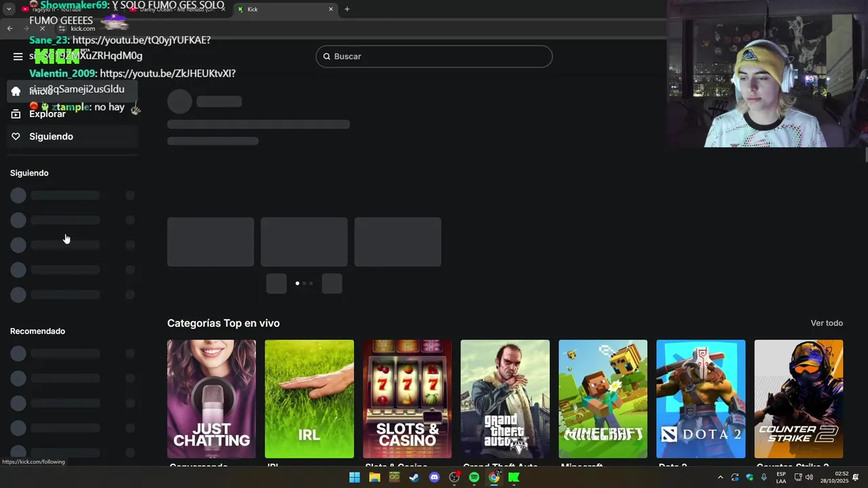Open the Counter-Strike 2 category card
Viewport: 868px width, 488px height.
[x=799, y=399]
